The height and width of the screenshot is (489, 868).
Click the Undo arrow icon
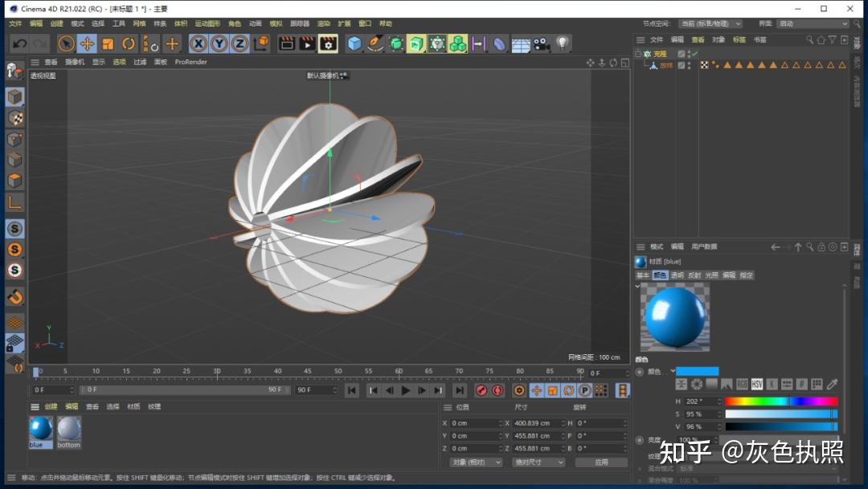[x=19, y=43]
